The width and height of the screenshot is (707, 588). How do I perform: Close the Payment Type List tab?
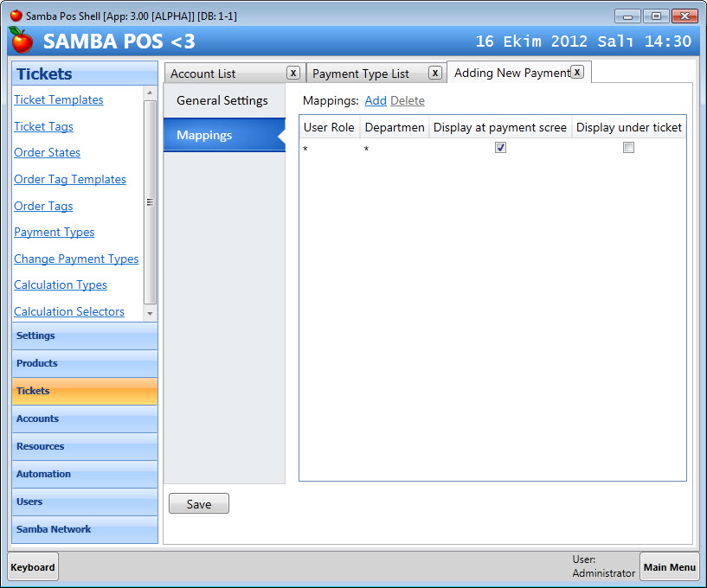click(435, 73)
